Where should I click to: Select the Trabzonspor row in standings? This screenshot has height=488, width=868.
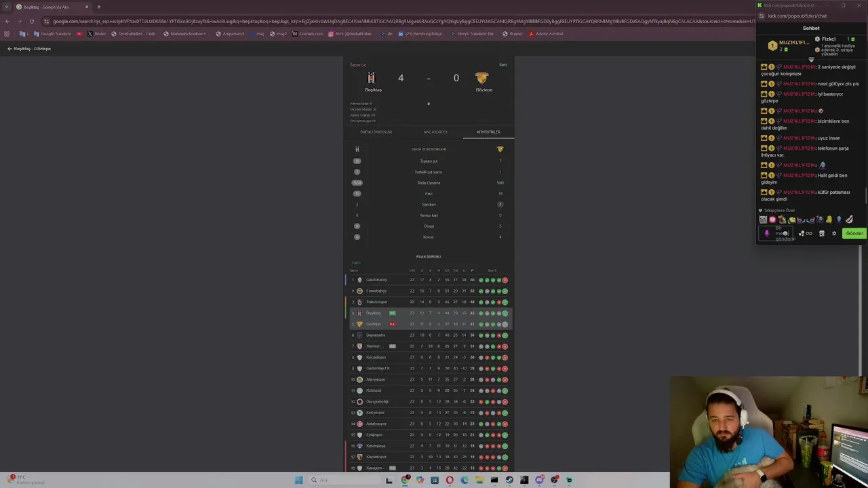coord(429,302)
